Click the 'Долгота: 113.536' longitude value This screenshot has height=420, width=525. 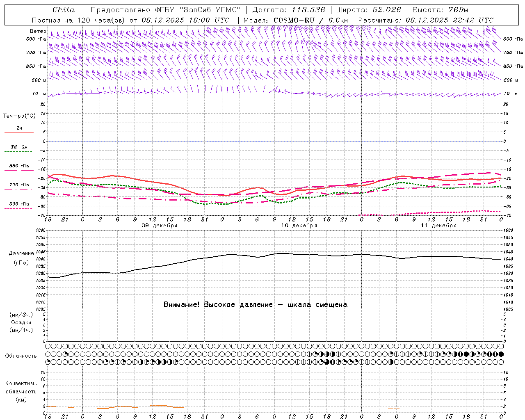289,10
